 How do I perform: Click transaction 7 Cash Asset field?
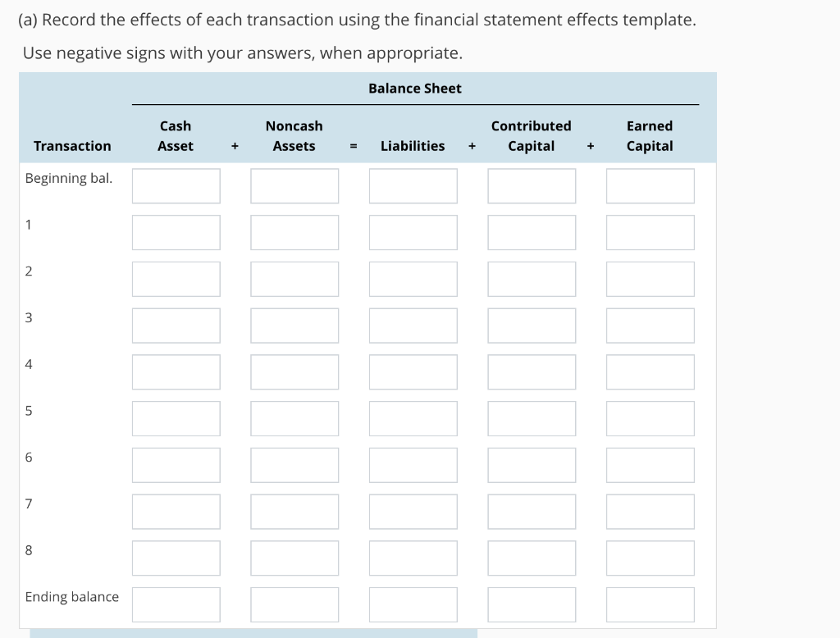(x=176, y=511)
